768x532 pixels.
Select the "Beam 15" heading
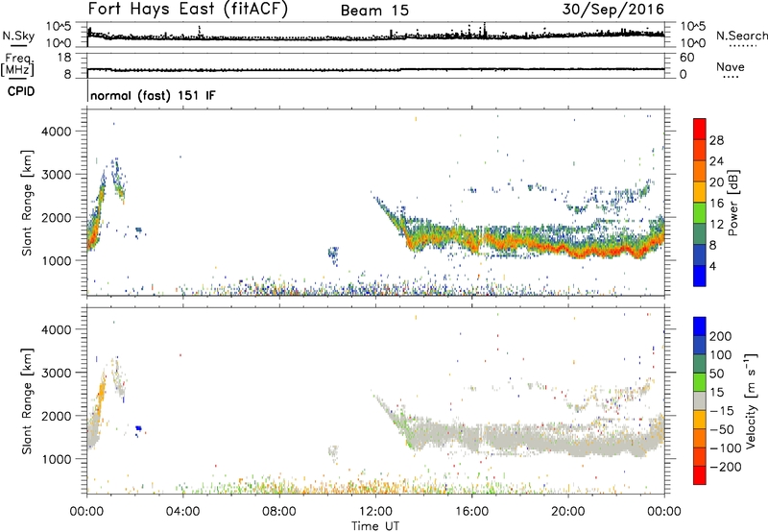[374, 11]
